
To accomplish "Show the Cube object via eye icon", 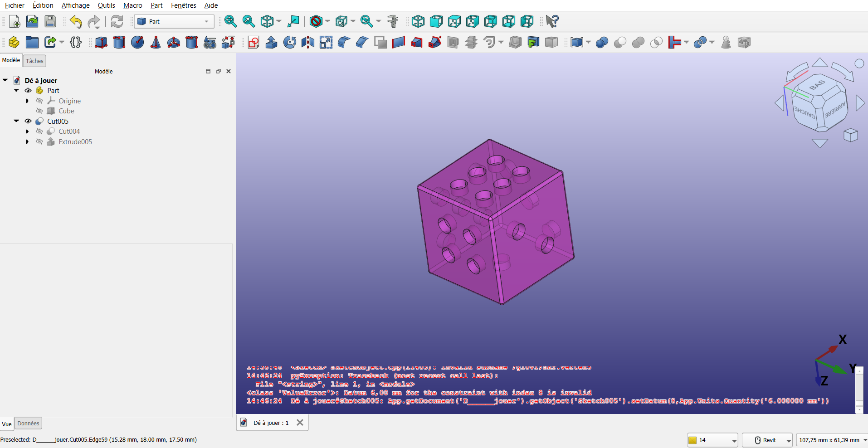I will pyautogui.click(x=39, y=111).
